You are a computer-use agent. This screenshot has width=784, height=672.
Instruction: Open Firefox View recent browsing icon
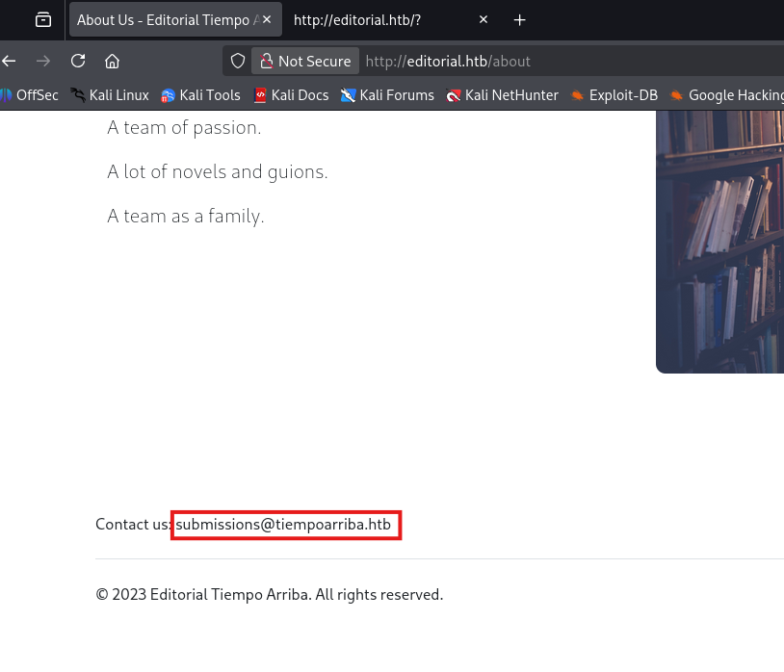tap(42, 19)
